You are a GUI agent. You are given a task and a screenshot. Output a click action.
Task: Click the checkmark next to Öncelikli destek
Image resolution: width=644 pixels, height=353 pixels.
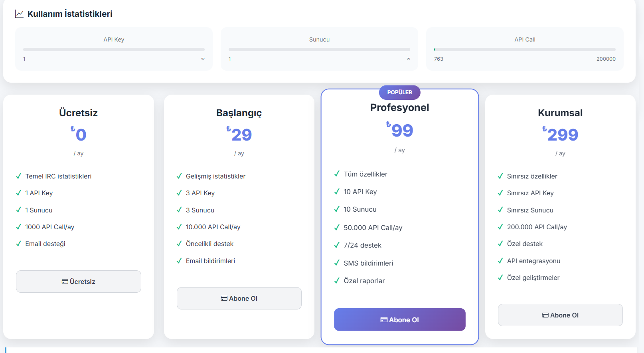[x=179, y=244]
